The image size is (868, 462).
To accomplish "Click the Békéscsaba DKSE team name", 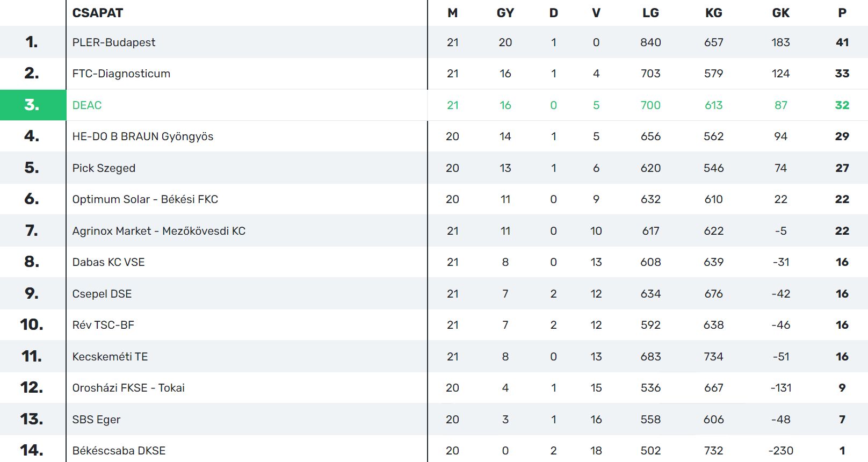I will (119, 451).
